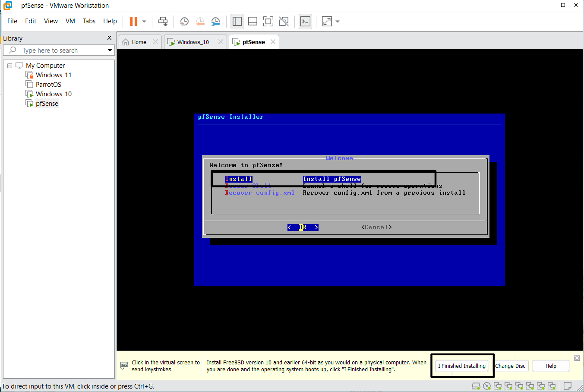Select Windows_10 in the library tree
Viewport: 584px width, 392px height.
(54, 94)
